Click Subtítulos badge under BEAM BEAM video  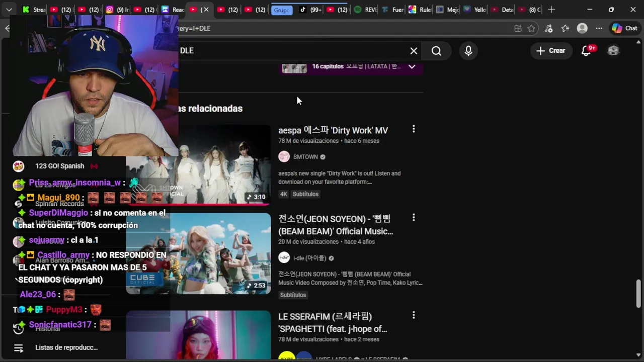coord(293,295)
